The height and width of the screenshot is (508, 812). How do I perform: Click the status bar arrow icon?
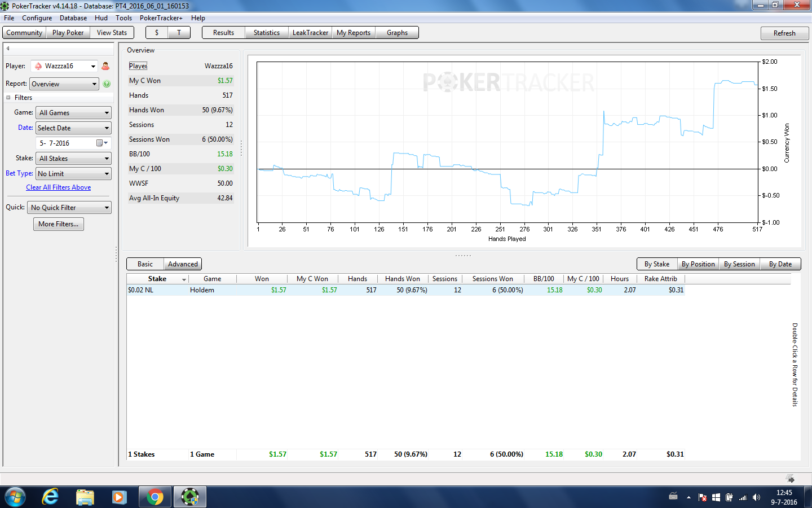[x=790, y=479]
